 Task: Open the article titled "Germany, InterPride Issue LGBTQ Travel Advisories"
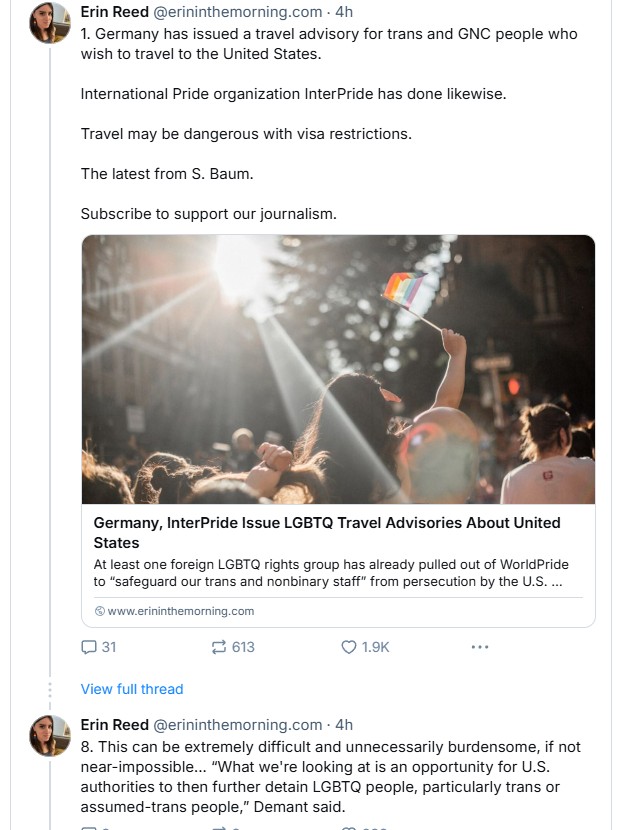327,532
